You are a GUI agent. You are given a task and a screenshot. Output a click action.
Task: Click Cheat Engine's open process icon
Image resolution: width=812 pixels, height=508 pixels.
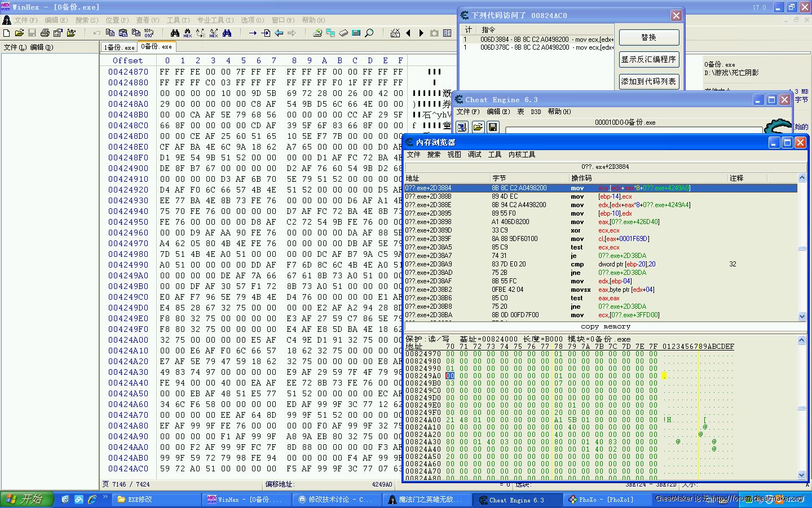462,127
